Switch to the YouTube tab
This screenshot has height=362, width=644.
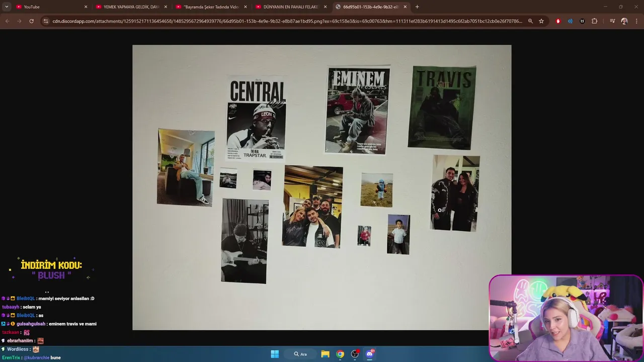[49, 7]
